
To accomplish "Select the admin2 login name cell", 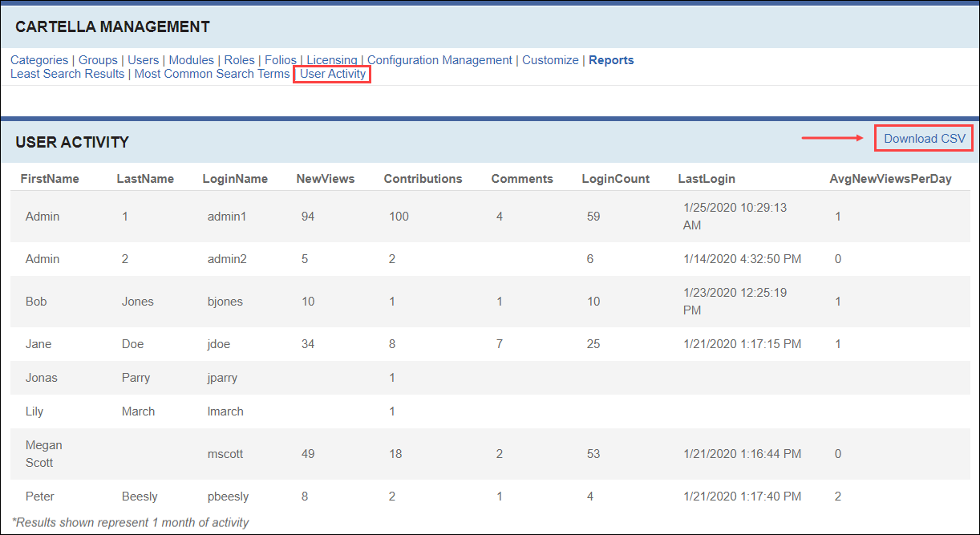I will point(227,259).
